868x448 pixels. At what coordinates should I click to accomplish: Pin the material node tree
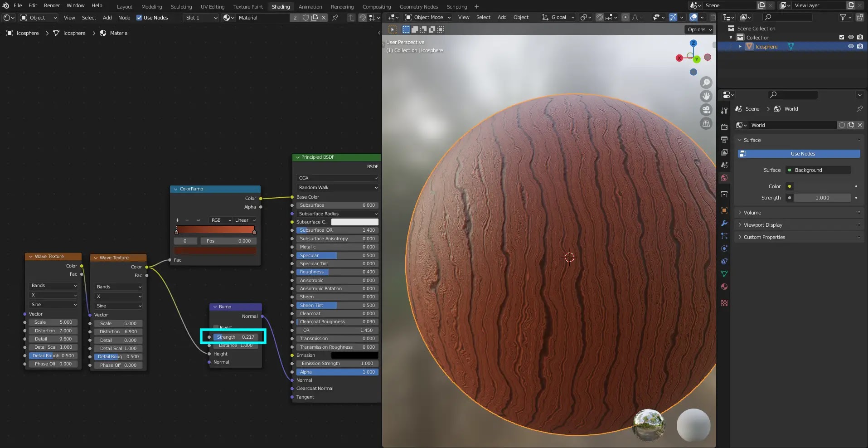335,18
